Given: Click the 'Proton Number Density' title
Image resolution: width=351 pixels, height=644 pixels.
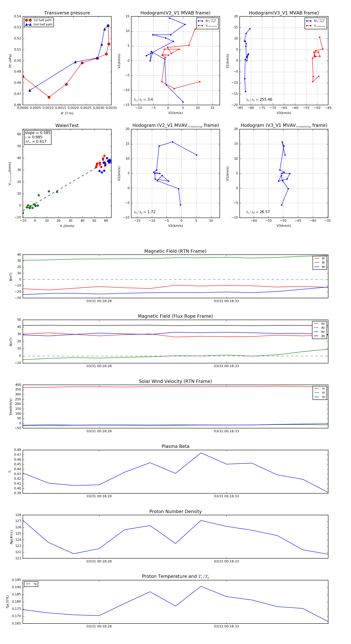Looking at the screenshot, I should pos(175,511).
